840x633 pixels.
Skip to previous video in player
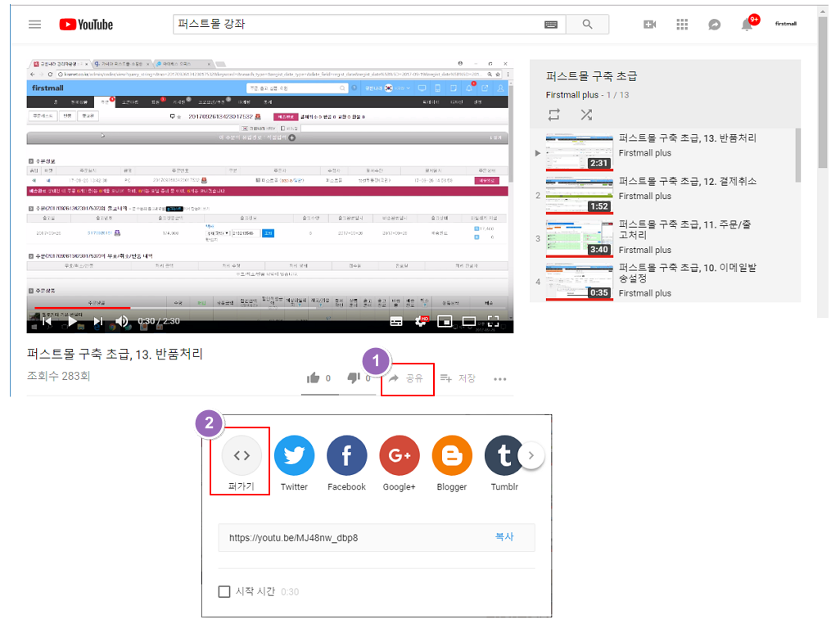[x=47, y=321]
